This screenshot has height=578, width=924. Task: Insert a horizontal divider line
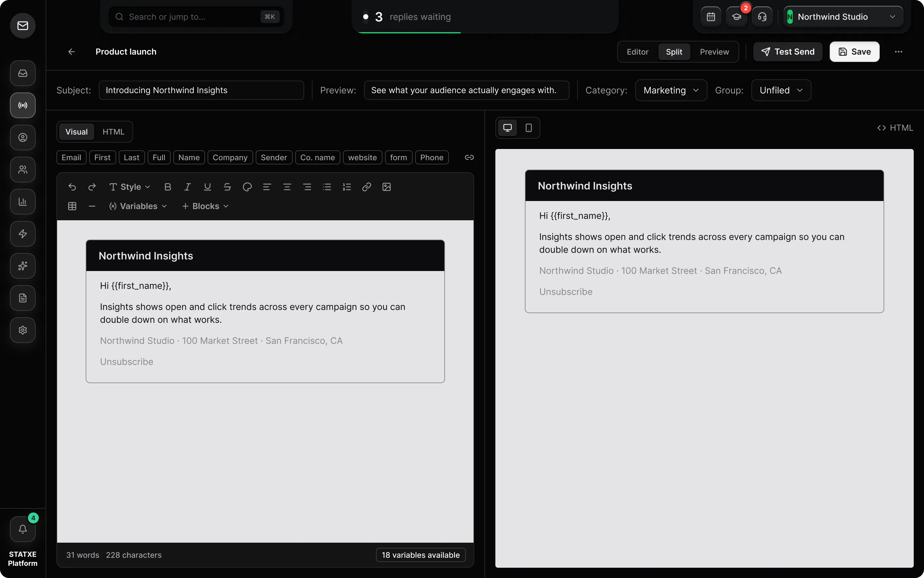(92, 206)
